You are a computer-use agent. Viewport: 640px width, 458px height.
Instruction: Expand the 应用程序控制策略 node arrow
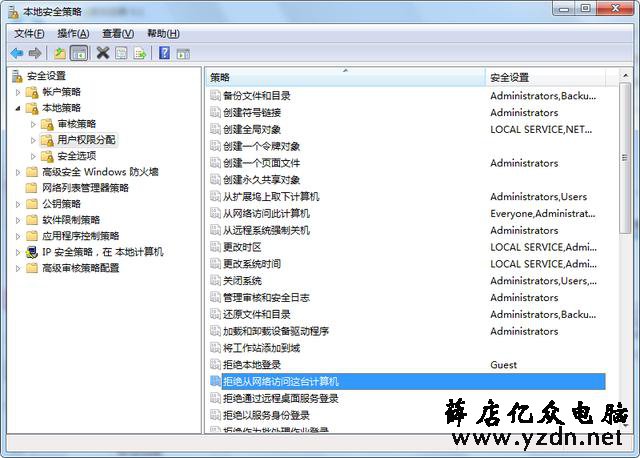coord(18,236)
